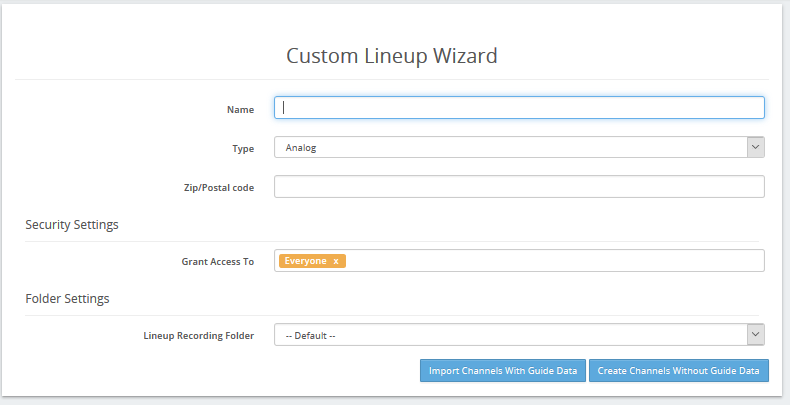This screenshot has height=405, width=790.
Task: Click empty space in Grant Access To box
Action: (554, 260)
